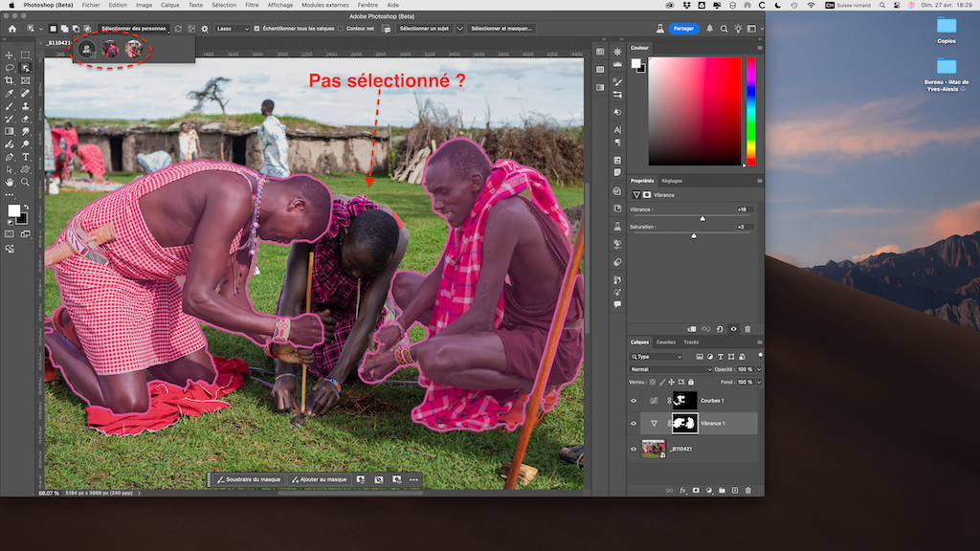Pick the Zoom magnifier tool

(25, 181)
